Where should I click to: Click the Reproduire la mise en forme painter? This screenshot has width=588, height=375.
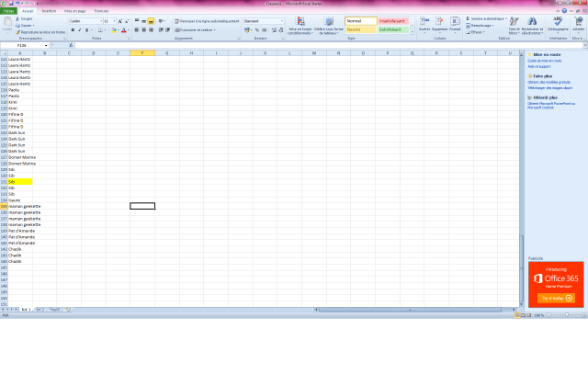click(40, 32)
